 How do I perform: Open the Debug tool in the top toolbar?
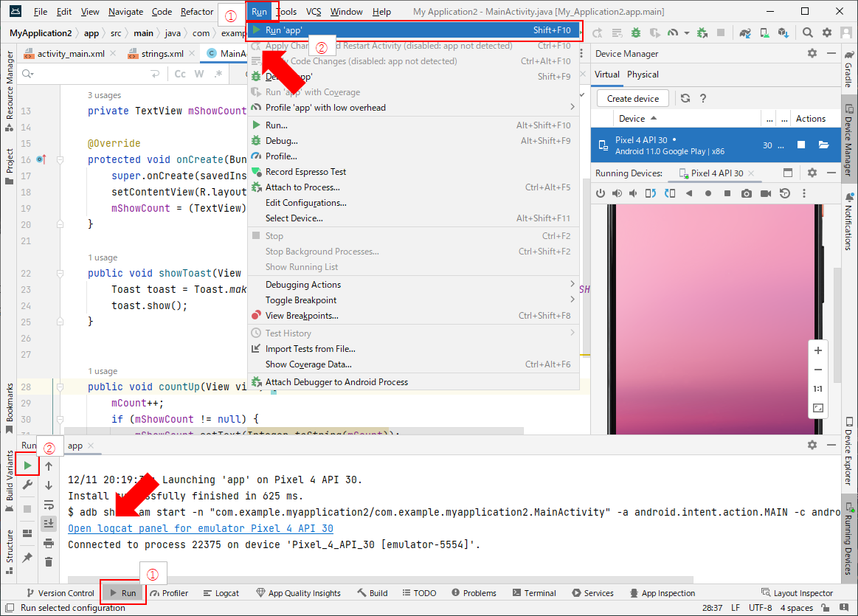click(x=636, y=33)
